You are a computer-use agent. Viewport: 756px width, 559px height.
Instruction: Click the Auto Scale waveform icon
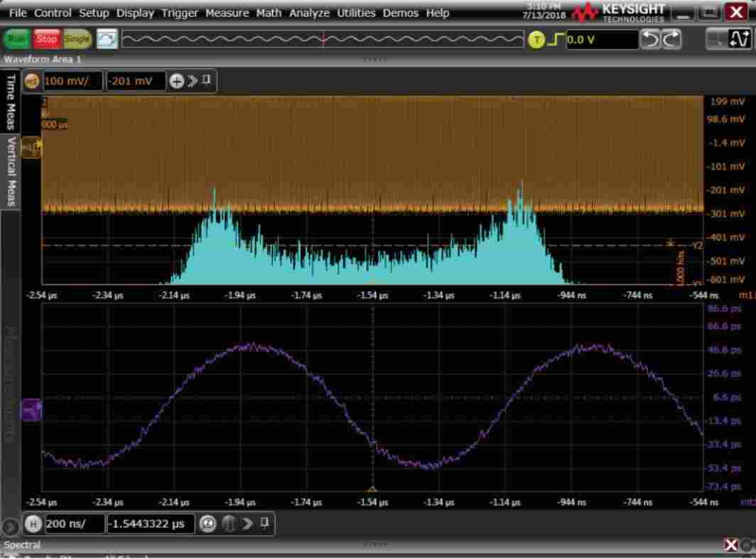(107, 39)
